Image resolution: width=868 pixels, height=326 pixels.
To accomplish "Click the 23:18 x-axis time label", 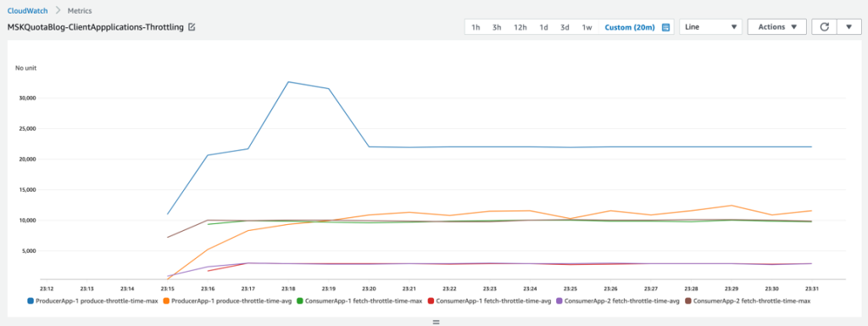I will point(288,289).
